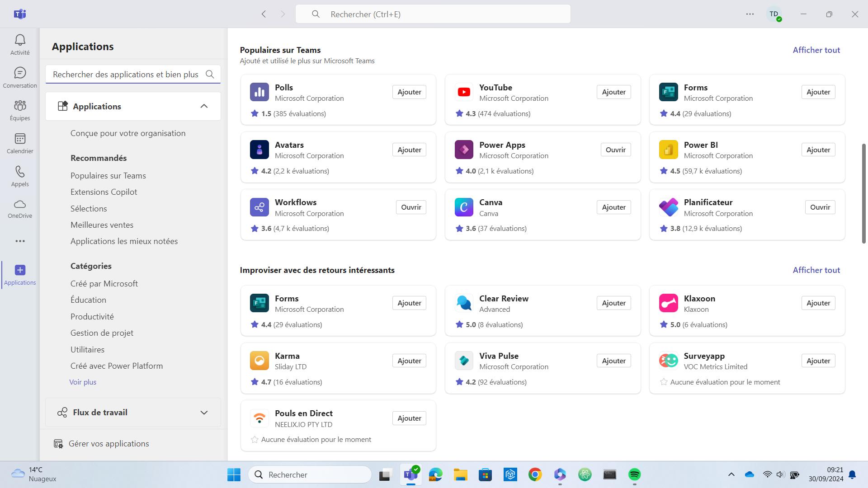Click the vertical scrollbar of app list
868x488 pixels.
[x=863, y=194]
